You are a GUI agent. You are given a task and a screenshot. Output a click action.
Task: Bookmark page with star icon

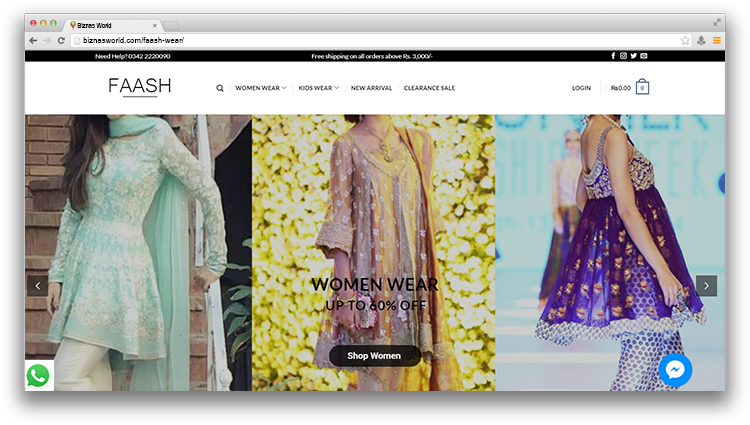coord(685,40)
